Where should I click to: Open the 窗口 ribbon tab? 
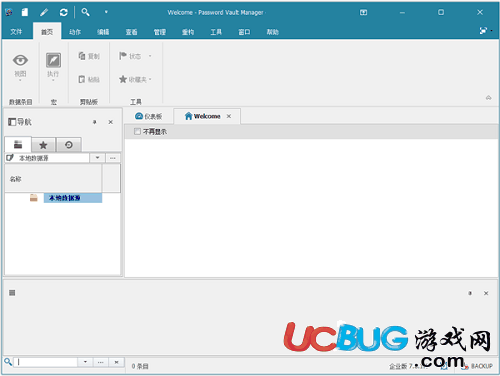(x=244, y=32)
